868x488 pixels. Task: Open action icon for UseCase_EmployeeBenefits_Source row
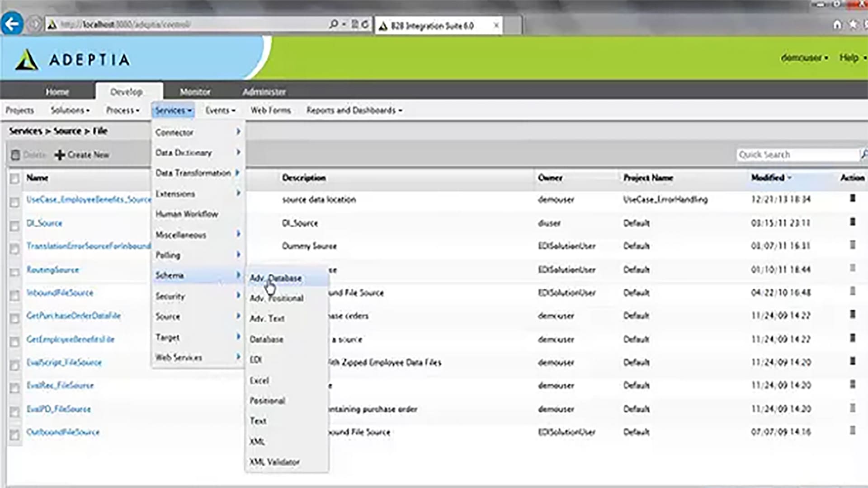pyautogui.click(x=853, y=198)
